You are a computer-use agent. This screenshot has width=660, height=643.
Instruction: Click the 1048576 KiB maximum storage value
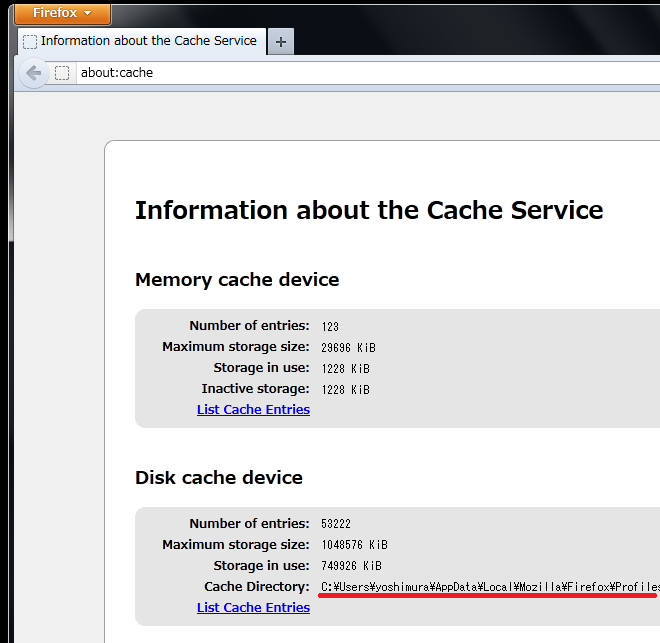(354, 545)
